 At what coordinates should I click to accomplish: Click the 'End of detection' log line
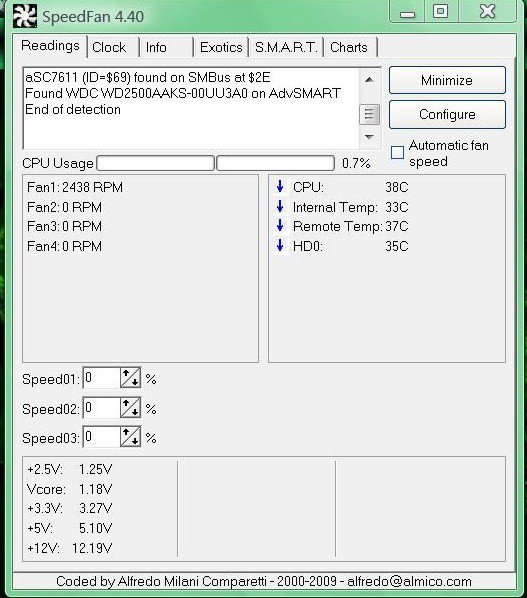coord(73,109)
